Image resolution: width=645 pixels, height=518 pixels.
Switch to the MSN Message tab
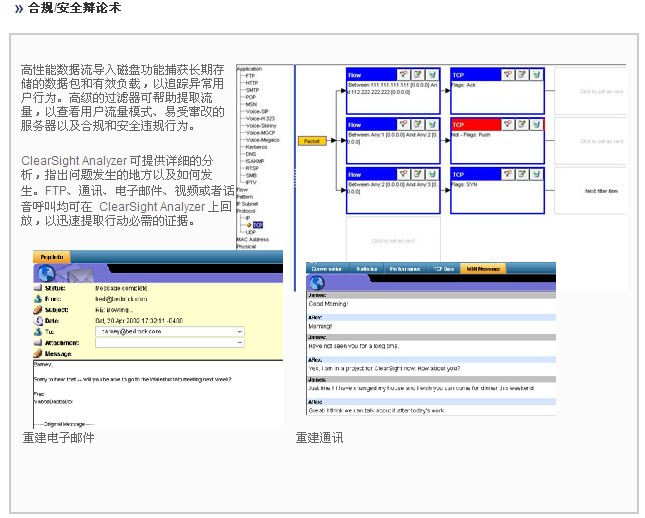pyautogui.click(x=482, y=268)
